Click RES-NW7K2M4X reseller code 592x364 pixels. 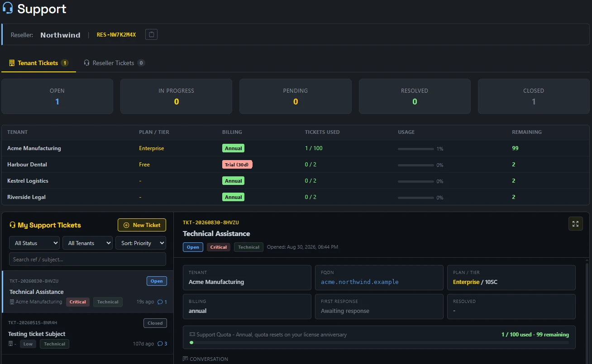point(116,35)
